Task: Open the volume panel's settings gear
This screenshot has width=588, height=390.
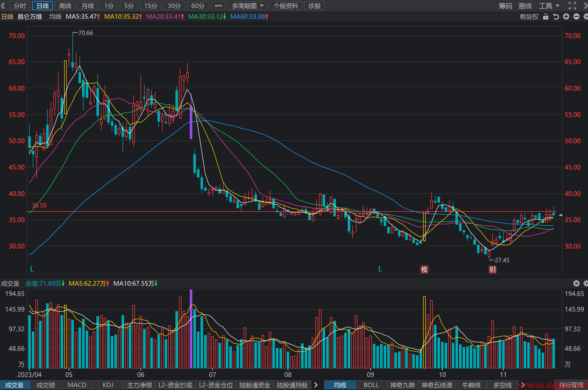Action: 586,283
